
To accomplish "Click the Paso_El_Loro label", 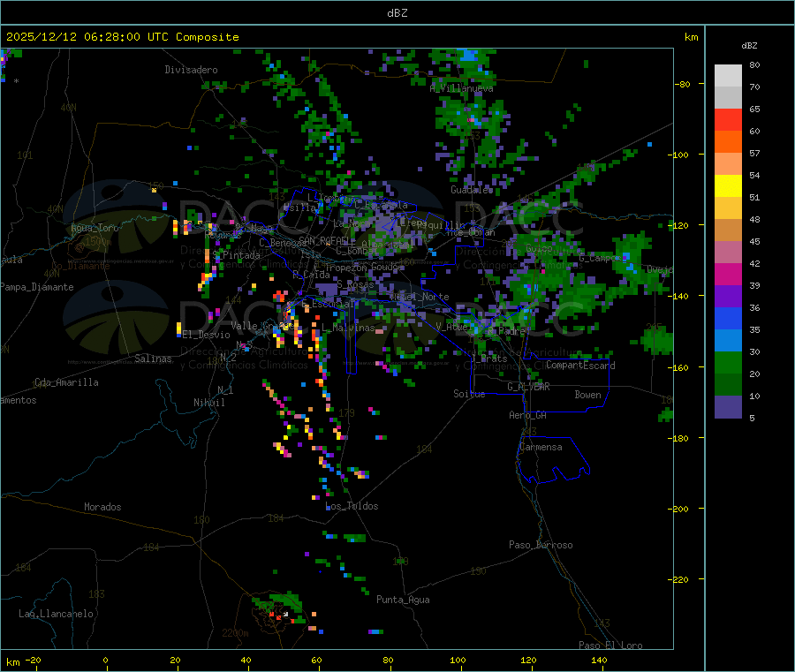I will [610, 646].
